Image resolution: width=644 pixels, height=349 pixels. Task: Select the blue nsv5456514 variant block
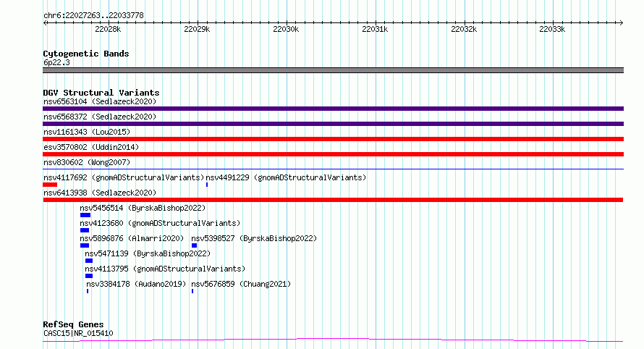(x=85, y=215)
